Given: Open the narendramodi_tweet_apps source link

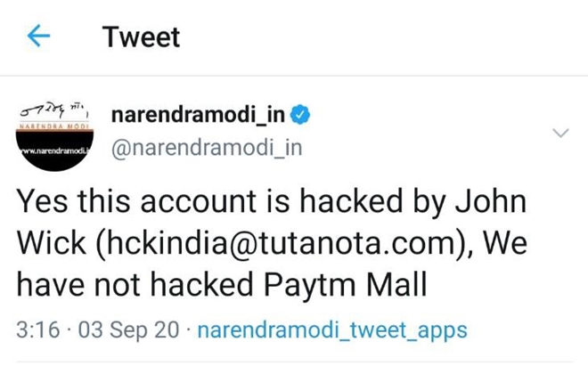Looking at the screenshot, I should 332,330.
